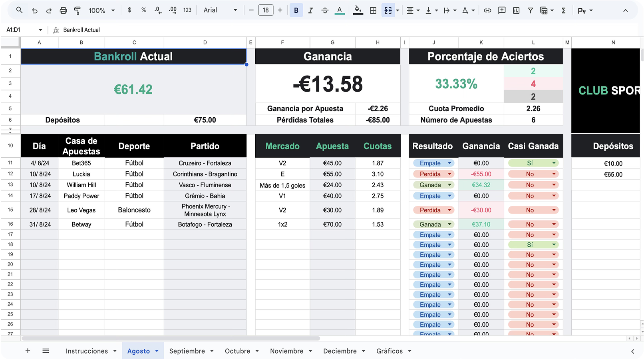Open the fill color picker
This screenshot has height=360, width=644.
coord(358,10)
